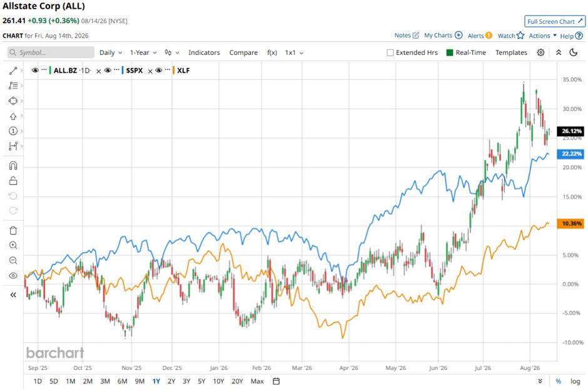Toggle the magnet snap mode icon
This screenshot has width=588, height=392.
[x=13, y=166]
